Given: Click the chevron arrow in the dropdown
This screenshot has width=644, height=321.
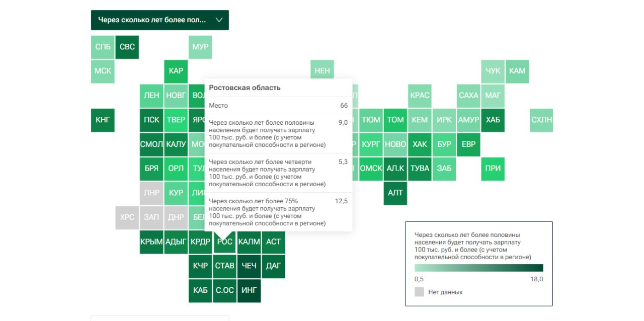Looking at the screenshot, I should [219, 20].
